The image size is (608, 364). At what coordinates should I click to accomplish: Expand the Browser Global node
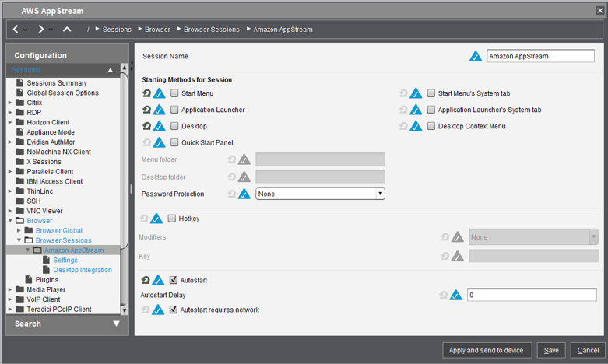(19, 230)
